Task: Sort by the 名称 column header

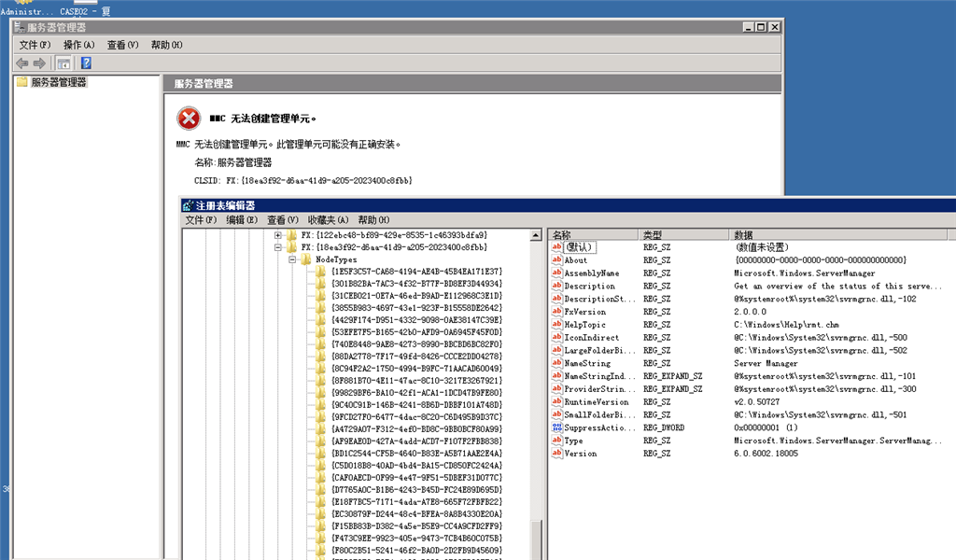Action: click(x=593, y=234)
